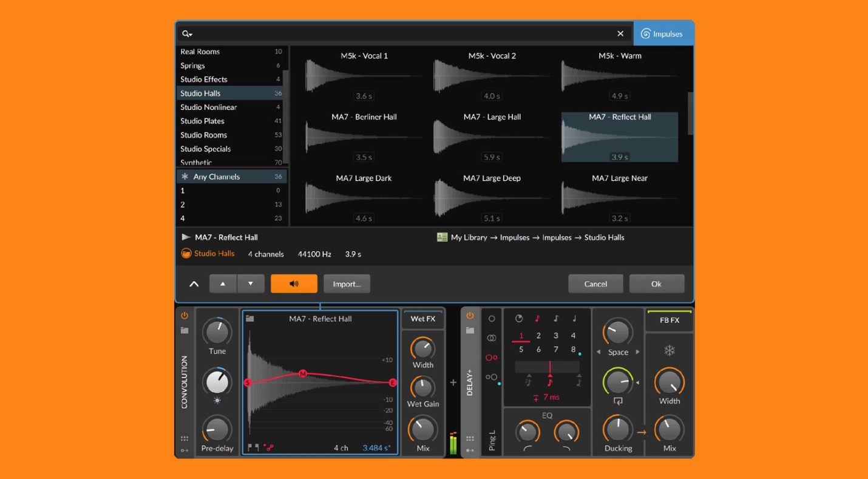Confirm the impulse selection with Ok
The width and height of the screenshot is (868, 479).
[x=657, y=284]
